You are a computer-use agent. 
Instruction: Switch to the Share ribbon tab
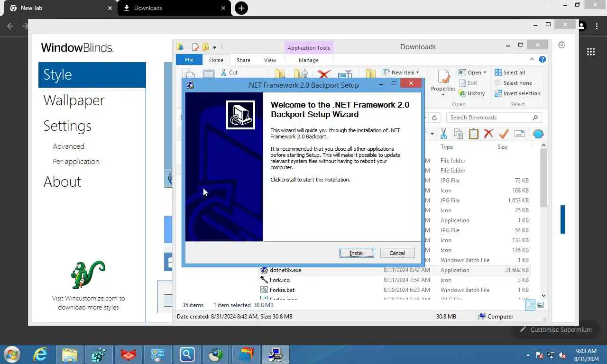pyautogui.click(x=243, y=60)
